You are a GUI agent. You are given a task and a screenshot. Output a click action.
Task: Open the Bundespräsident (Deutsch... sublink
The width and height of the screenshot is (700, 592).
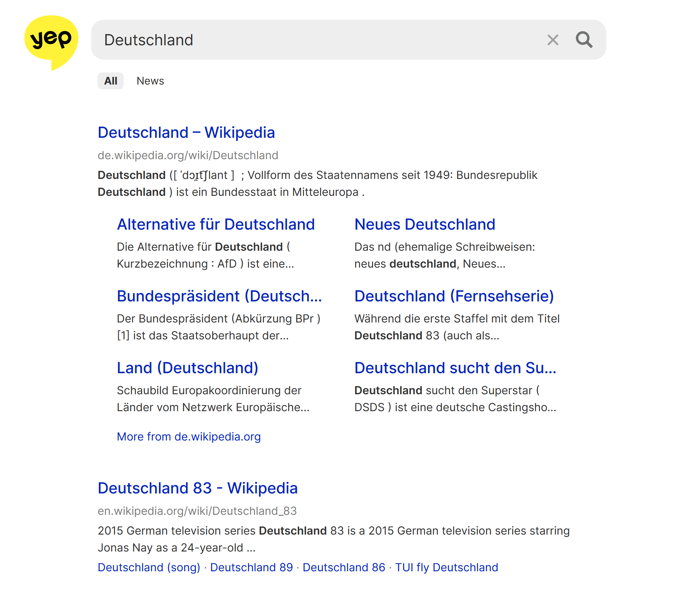(219, 296)
